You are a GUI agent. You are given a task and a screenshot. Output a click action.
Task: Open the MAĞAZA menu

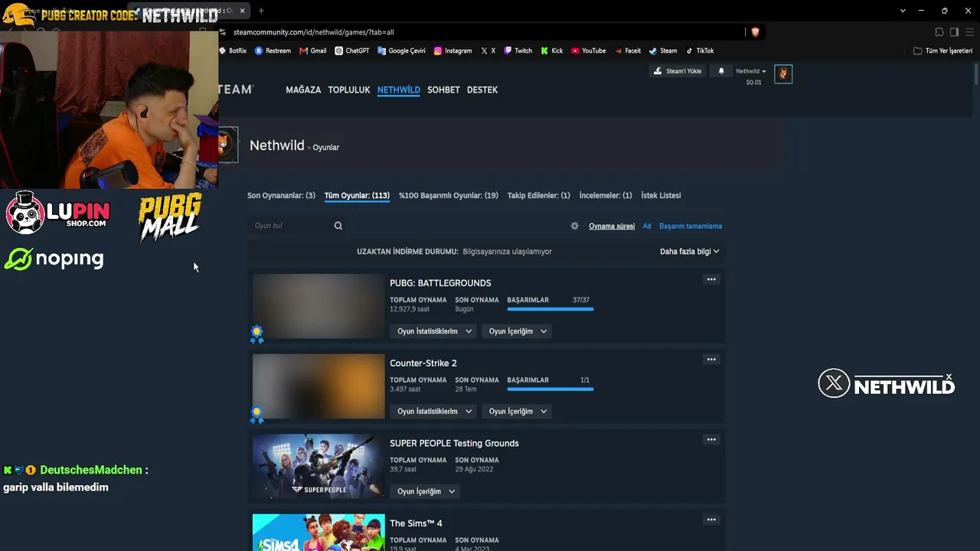[x=303, y=90]
